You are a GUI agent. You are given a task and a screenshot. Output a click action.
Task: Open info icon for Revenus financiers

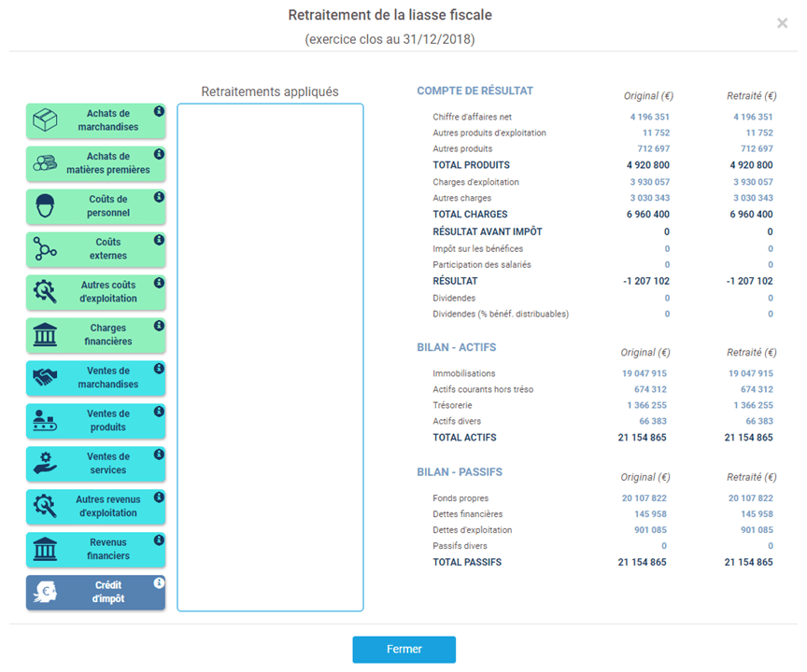[159, 539]
